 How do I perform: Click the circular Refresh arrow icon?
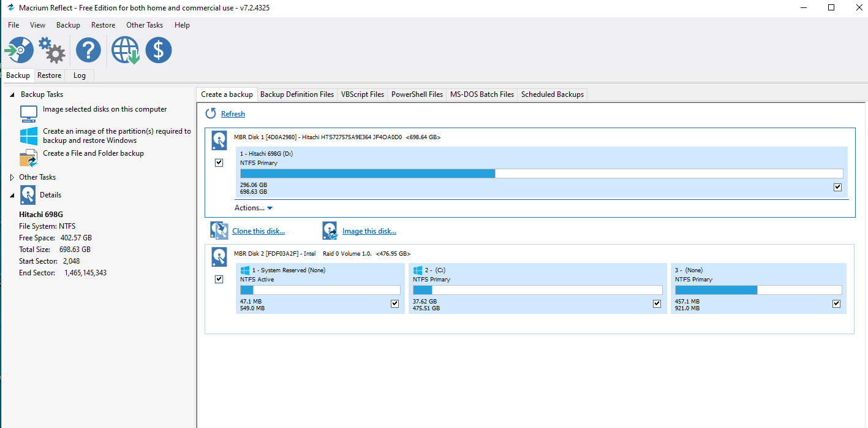211,113
